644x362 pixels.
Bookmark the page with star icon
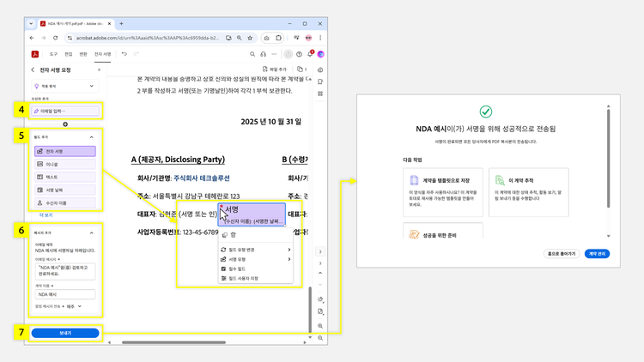(250, 38)
